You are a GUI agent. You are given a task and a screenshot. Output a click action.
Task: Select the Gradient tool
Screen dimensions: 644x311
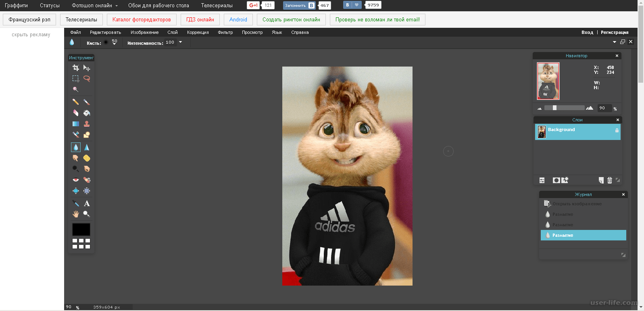point(76,124)
